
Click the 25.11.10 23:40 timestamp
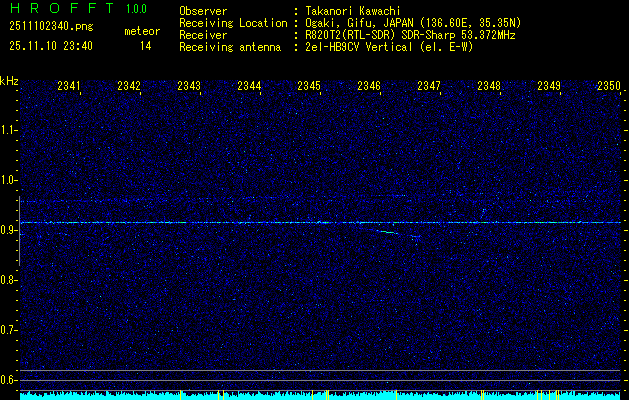[50, 46]
